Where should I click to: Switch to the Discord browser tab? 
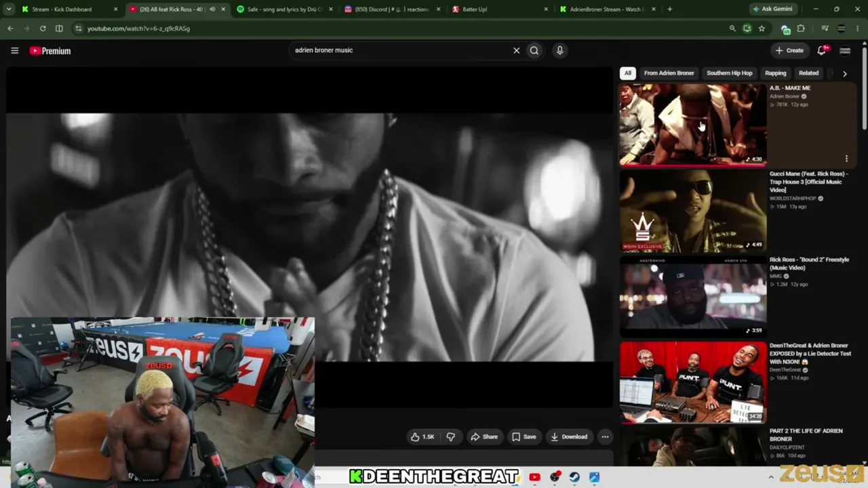point(392,9)
